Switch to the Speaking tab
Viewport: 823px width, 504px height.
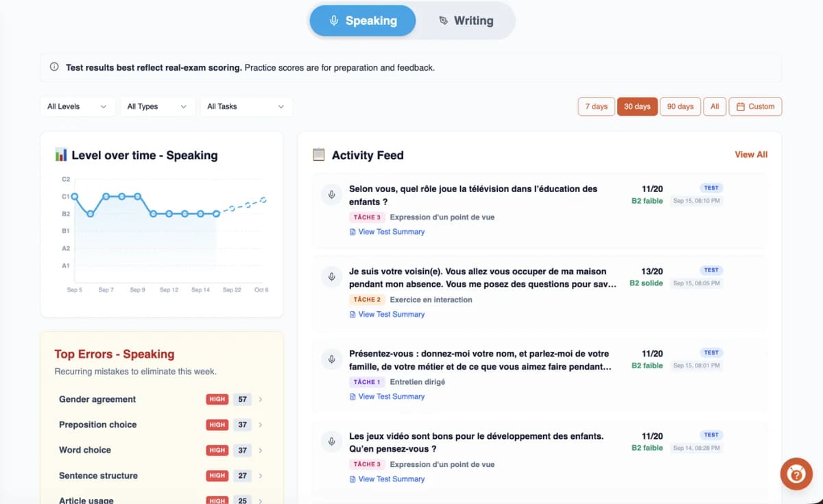(x=362, y=21)
